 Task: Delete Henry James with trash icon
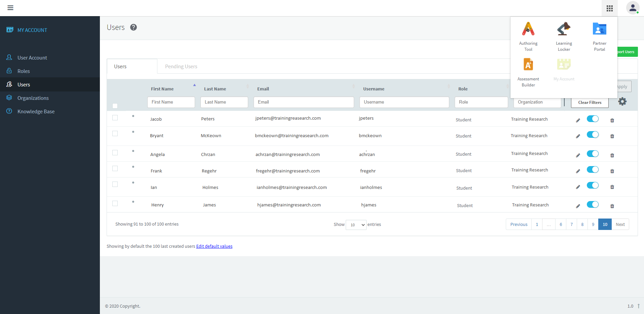[612, 206]
